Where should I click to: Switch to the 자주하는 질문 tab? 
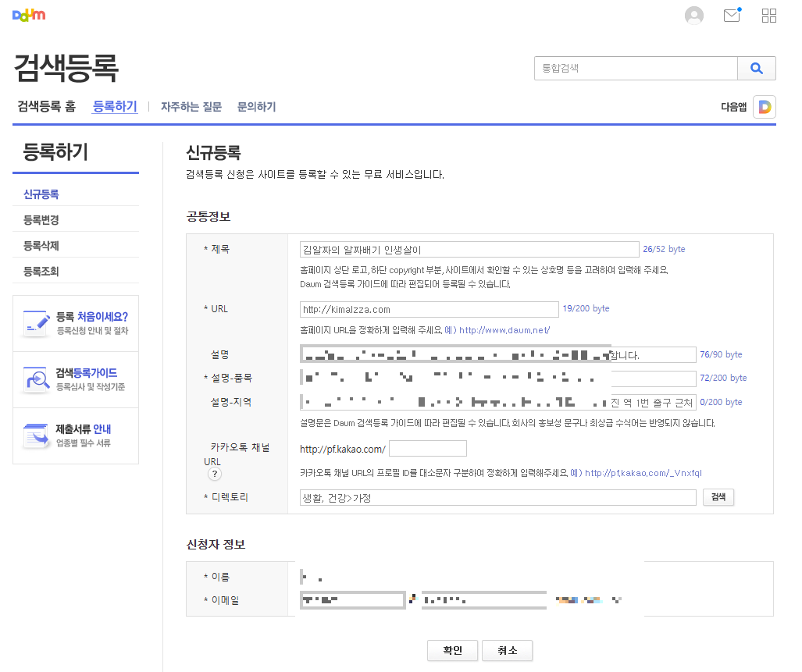(191, 107)
